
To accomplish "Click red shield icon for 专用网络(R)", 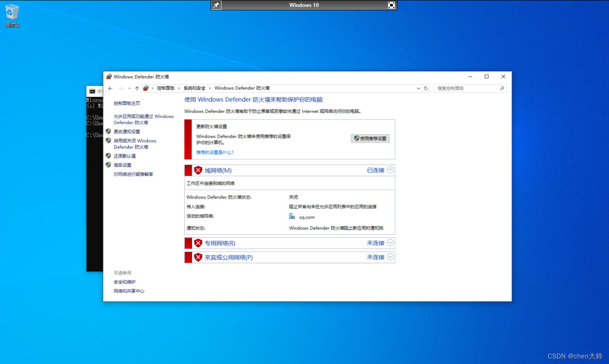I will pos(198,243).
